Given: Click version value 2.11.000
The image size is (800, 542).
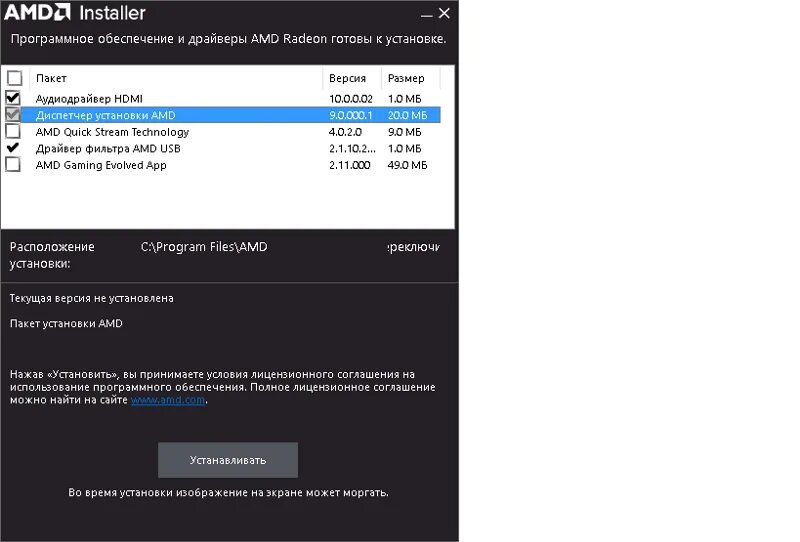Looking at the screenshot, I should 349,165.
